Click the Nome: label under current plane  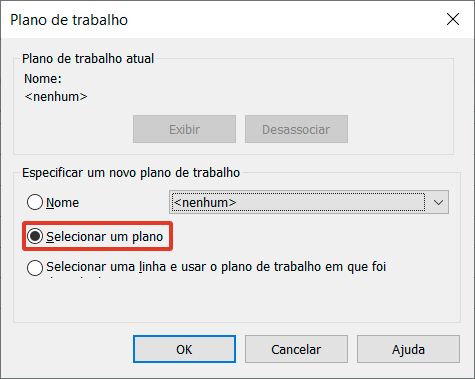[x=43, y=79]
